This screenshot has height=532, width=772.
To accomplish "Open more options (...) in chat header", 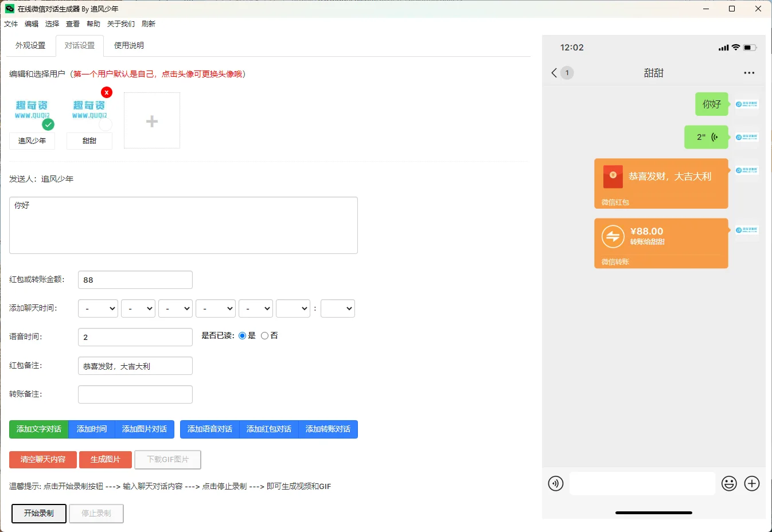I will tap(749, 73).
